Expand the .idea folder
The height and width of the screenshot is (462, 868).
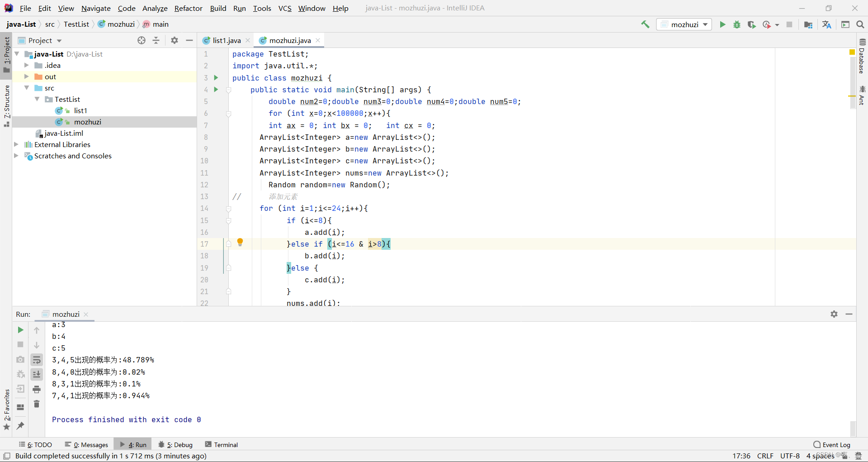coord(26,65)
